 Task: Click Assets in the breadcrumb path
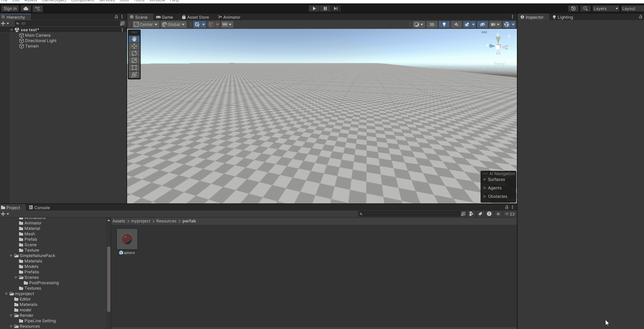click(119, 221)
